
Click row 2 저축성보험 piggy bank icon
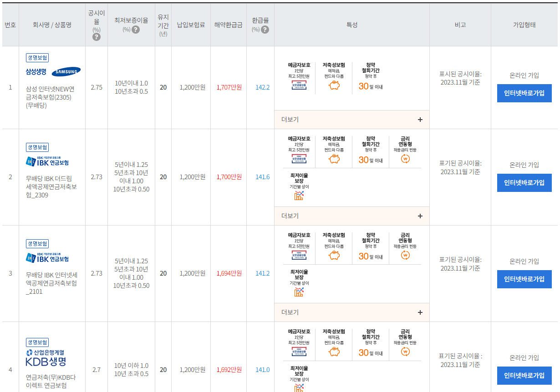[334, 159]
